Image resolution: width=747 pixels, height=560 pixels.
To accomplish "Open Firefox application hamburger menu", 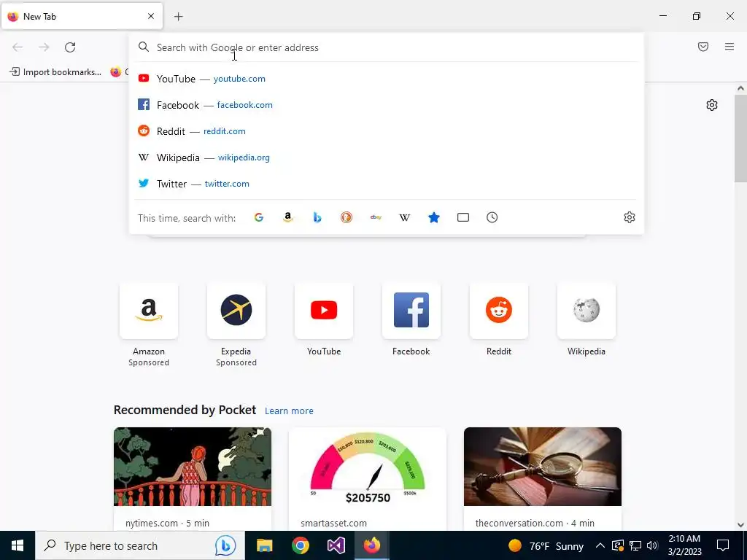I will (x=729, y=47).
